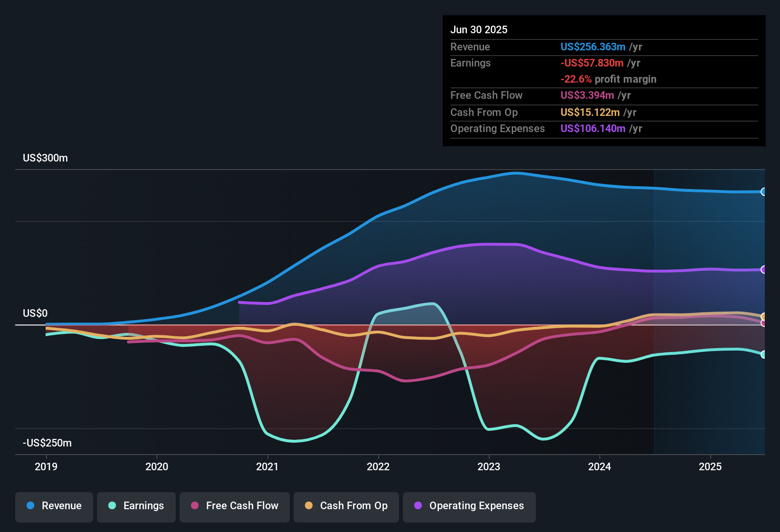
Task: Select the Operating Expenses endpoint circle marker
Action: coord(764,269)
